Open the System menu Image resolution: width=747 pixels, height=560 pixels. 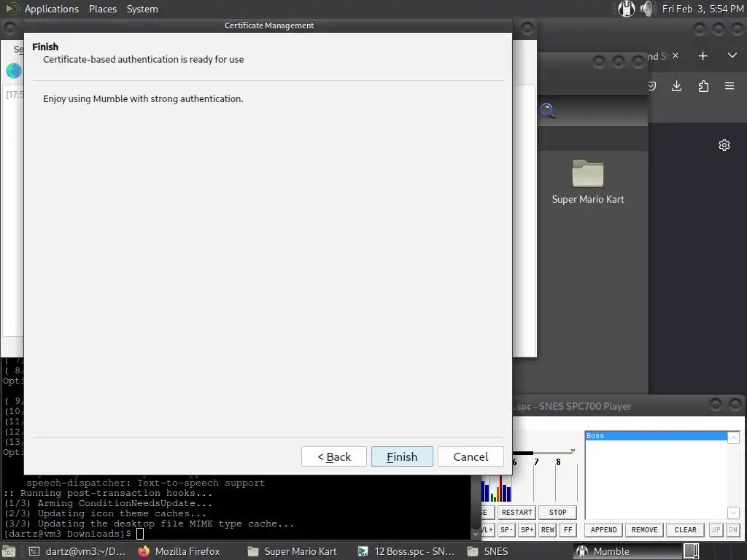(142, 9)
